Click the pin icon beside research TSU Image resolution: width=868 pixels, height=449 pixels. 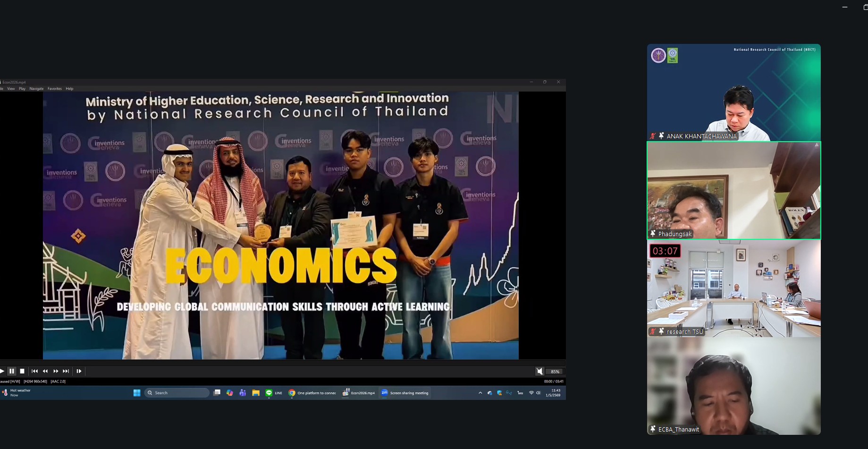coord(661,331)
